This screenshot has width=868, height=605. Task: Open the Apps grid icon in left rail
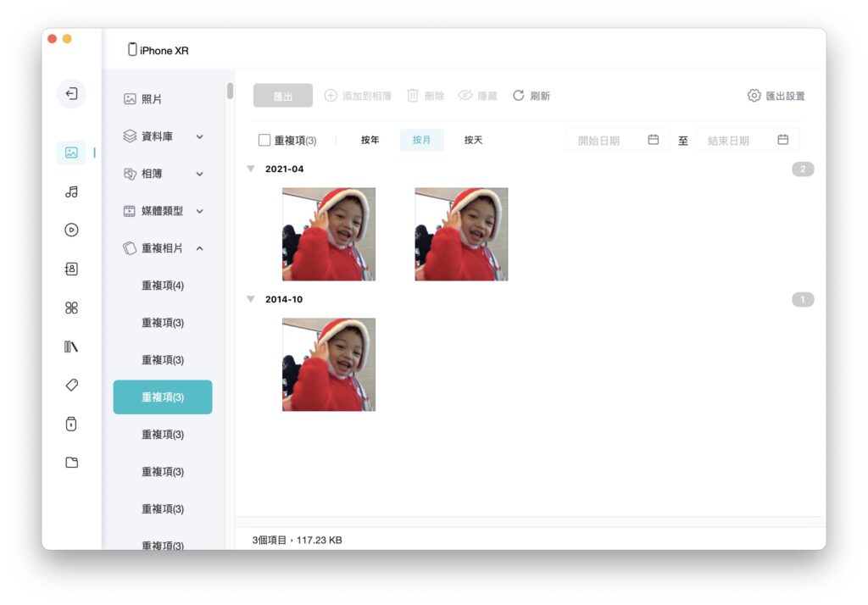point(71,308)
